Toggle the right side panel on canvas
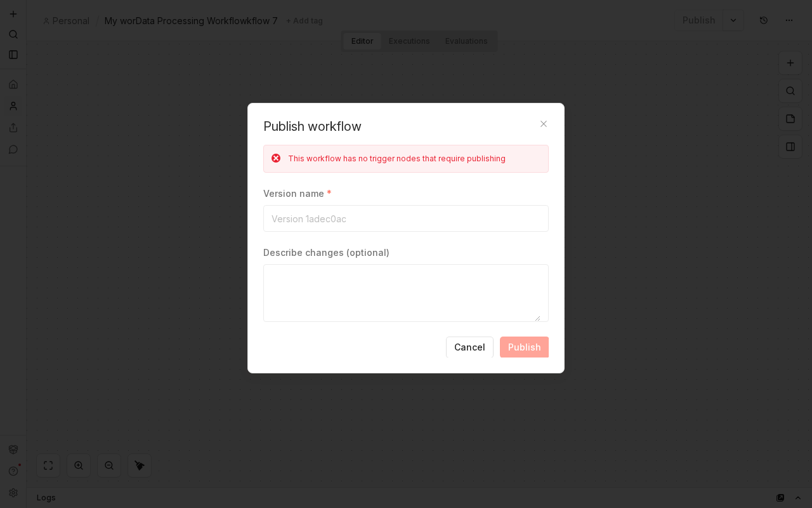This screenshot has height=508, width=812. tap(790, 147)
